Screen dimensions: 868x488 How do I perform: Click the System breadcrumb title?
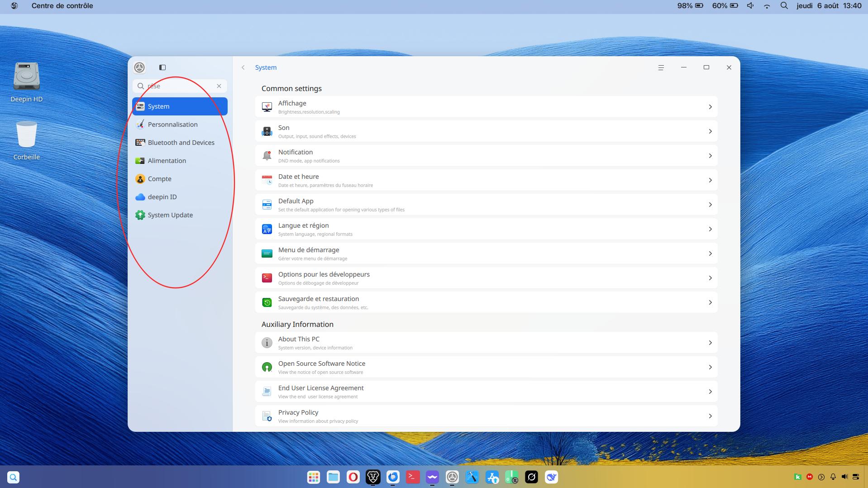(x=266, y=67)
